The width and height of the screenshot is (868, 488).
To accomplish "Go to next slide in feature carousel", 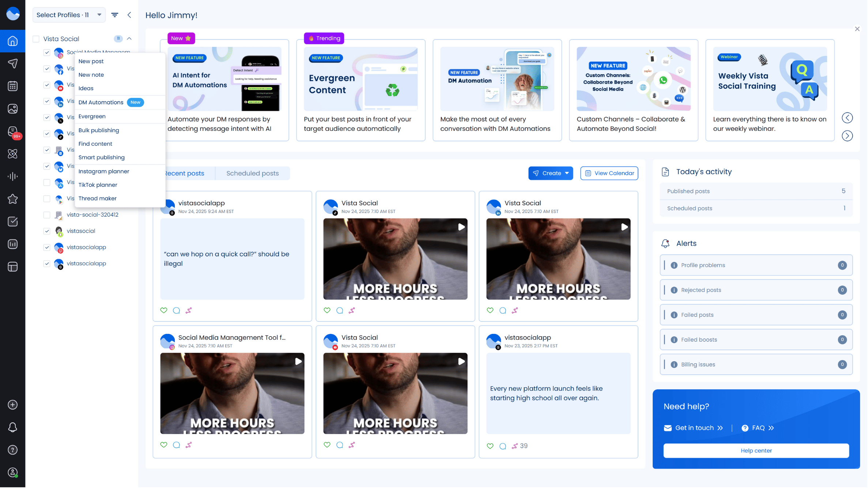I will pyautogui.click(x=847, y=136).
